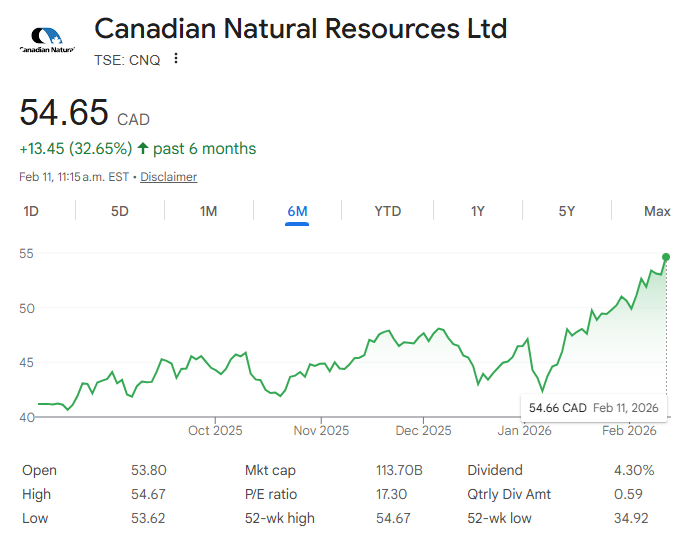Screen dimensions: 676x537
Task: Click the Canadian Natural Resources Ltd title
Action: pyautogui.click(x=300, y=29)
